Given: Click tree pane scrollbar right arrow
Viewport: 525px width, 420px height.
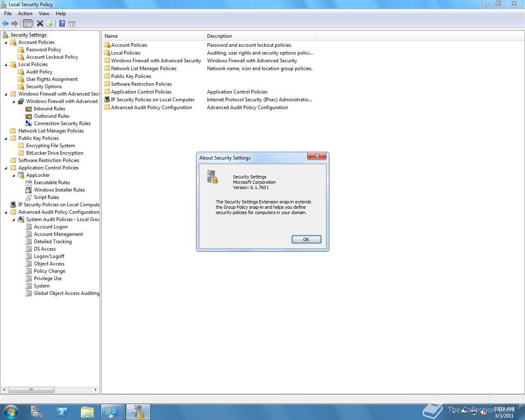Looking at the screenshot, I should point(96,390).
